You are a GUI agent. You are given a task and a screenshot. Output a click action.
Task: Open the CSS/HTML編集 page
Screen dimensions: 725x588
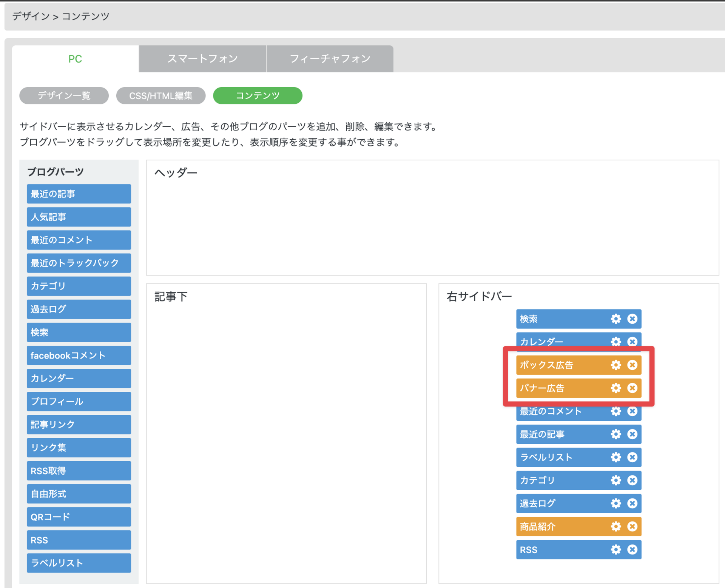160,95
